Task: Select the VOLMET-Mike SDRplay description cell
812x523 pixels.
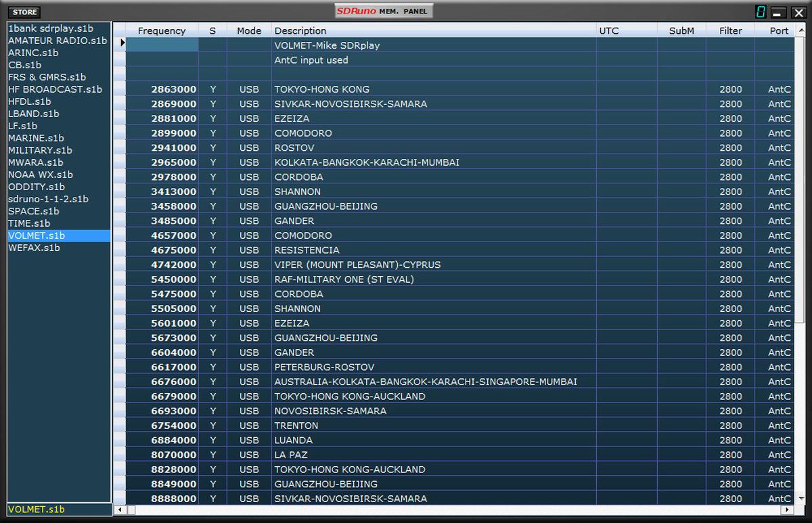Action: pyautogui.click(x=434, y=45)
